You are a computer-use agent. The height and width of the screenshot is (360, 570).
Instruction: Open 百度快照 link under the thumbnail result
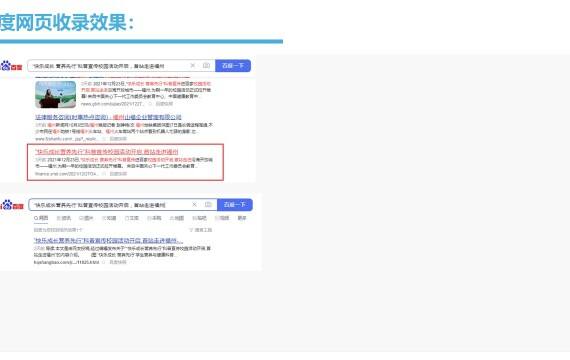point(164,104)
